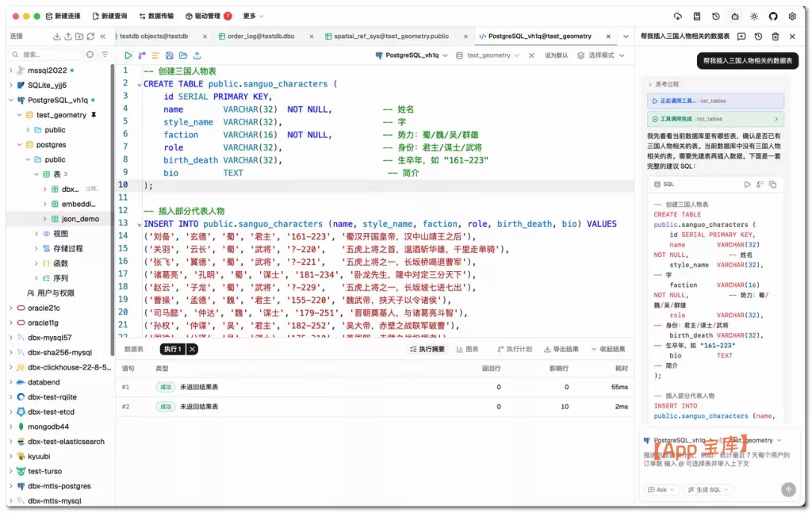Image resolution: width=812 pixels, height=513 pixels.
Task: Open settings via the gear icon at top right
Action: [x=792, y=16]
